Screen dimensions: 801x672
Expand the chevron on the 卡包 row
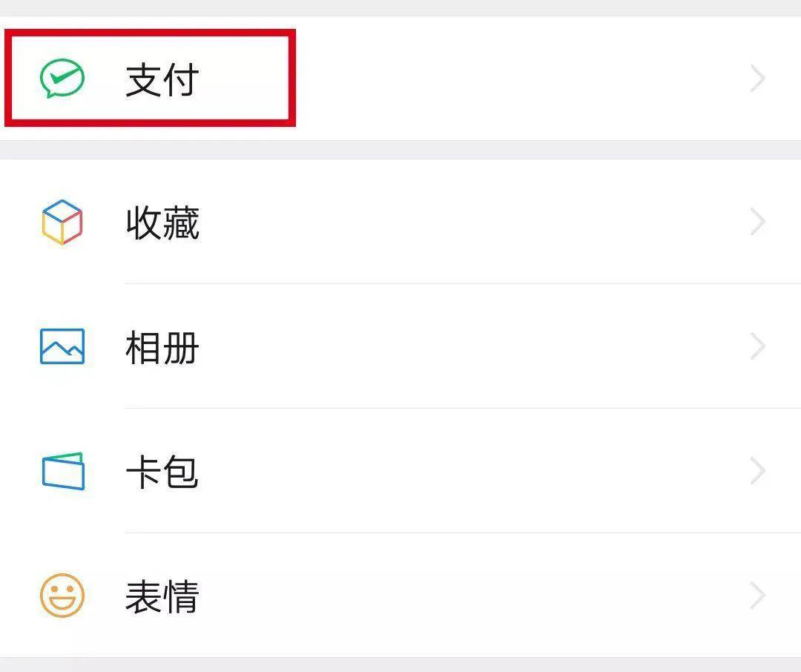click(757, 471)
